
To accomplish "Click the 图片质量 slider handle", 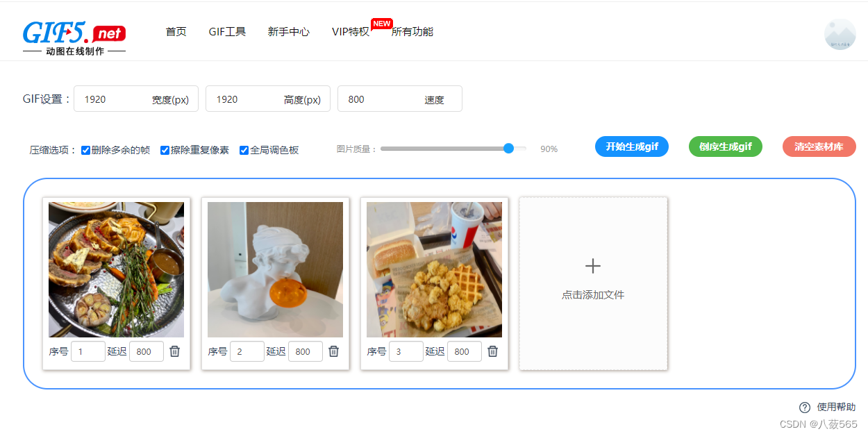I will click(x=508, y=149).
